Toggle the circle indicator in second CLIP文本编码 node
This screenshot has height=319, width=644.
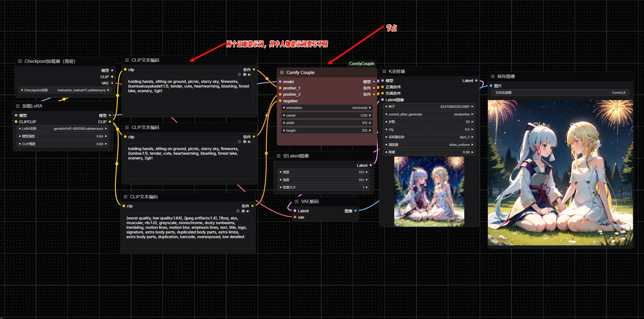(x=239, y=142)
